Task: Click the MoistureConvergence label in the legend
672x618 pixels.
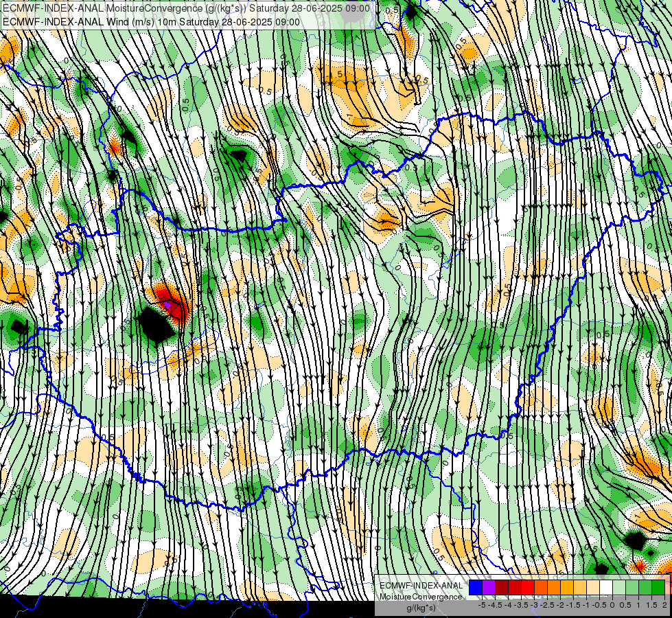Action: [x=421, y=597]
